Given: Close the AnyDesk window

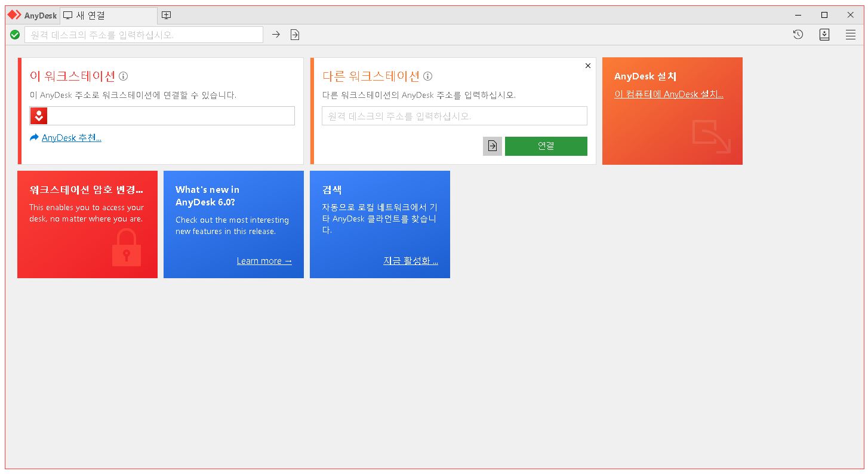Looking at the screenshot, I should point(851,15).
